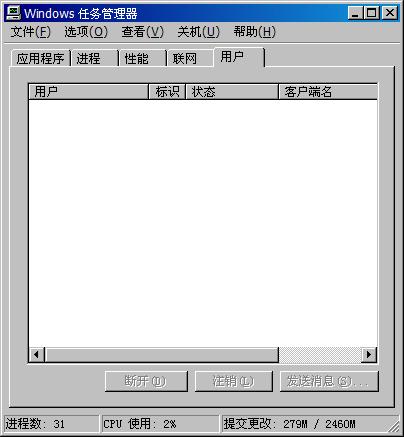Sort by the 状态 column header
Image resolution: width=404 pixels, height=437 pixels.
point(232,92)
